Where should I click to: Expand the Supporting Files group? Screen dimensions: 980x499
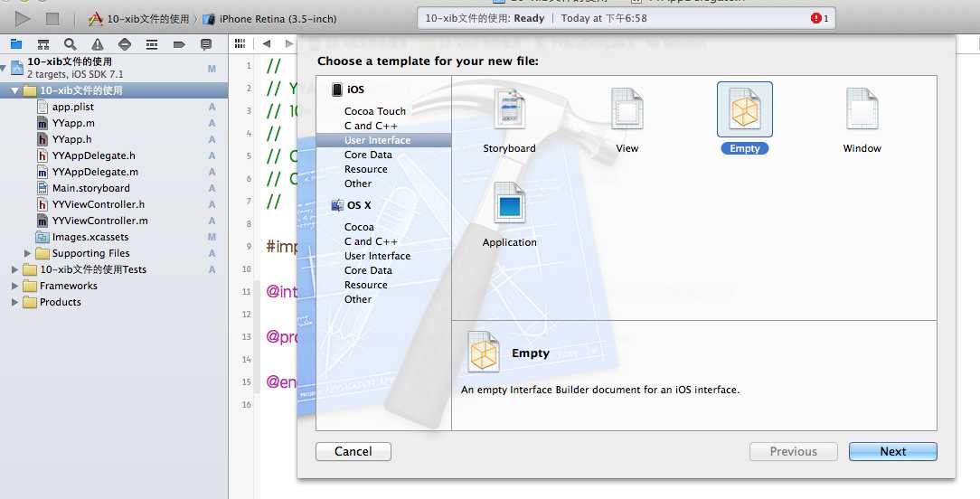tap(27, 253)
